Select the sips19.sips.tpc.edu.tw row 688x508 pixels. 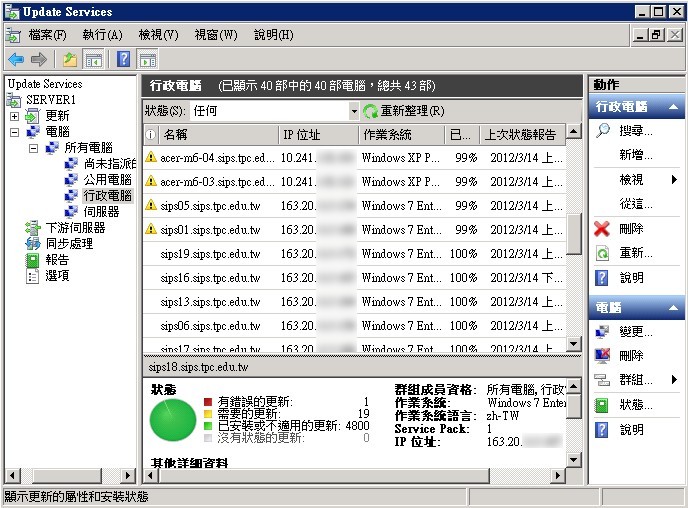pos(354,254)
